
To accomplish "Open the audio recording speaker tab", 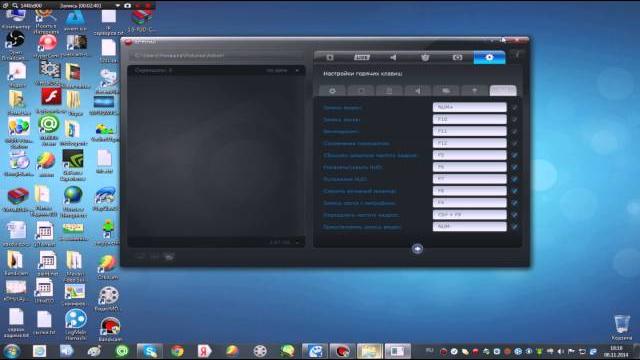I will (393, 58).
